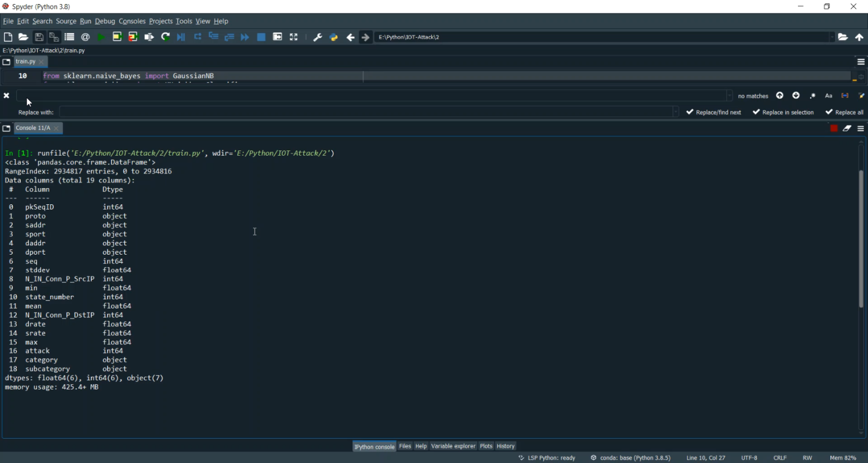Click the Replace all button
This screenshot has width=868, height=463.
[x=844, y=112]
